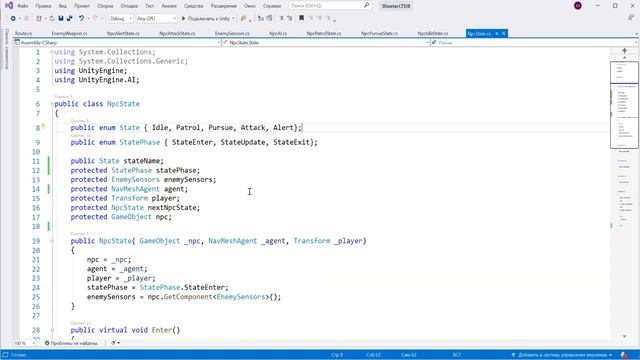Click the search magnifier icon in title bar

pyautogui.click(x=366, y=5)
